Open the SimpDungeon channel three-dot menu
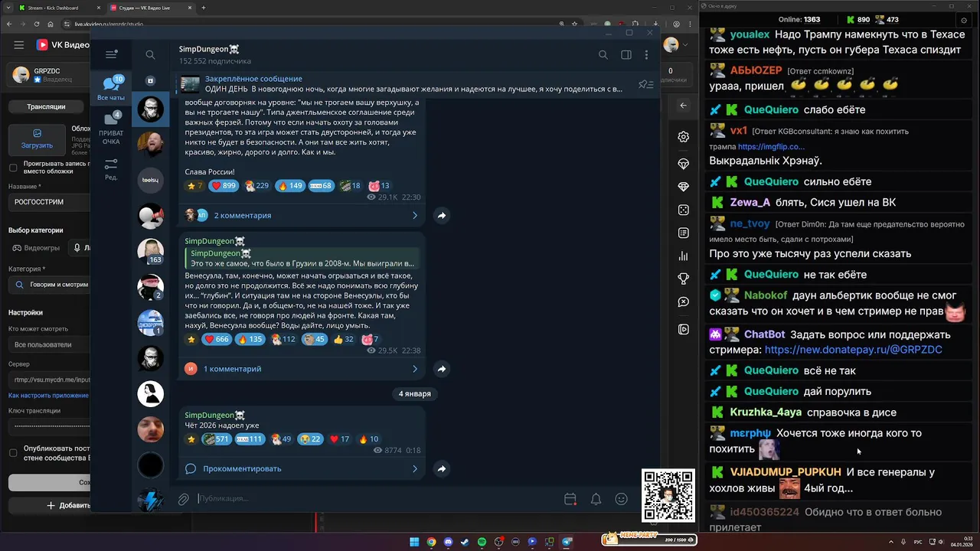Screen dimensions: 980x551 coord(647,55)
